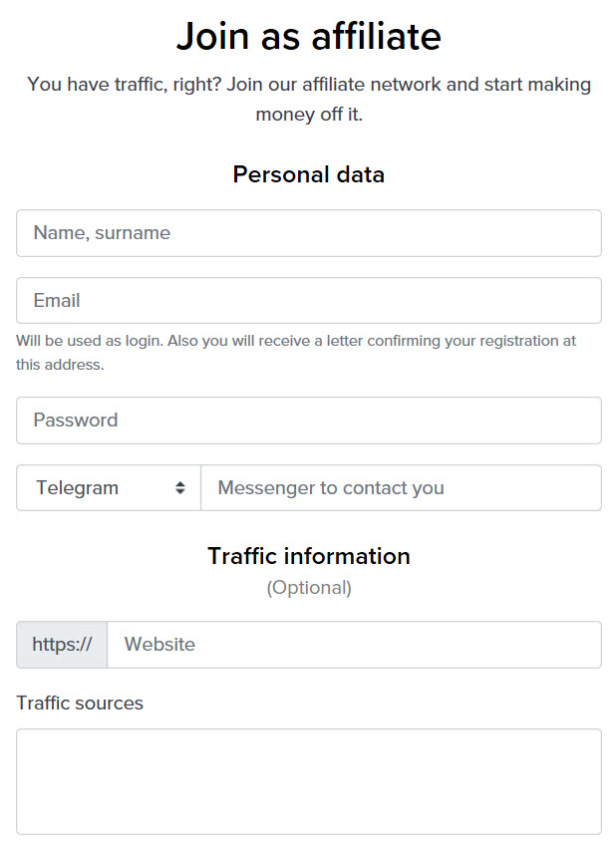Select the Personal data section heading
616x853 pixels.
pos(308,173)
